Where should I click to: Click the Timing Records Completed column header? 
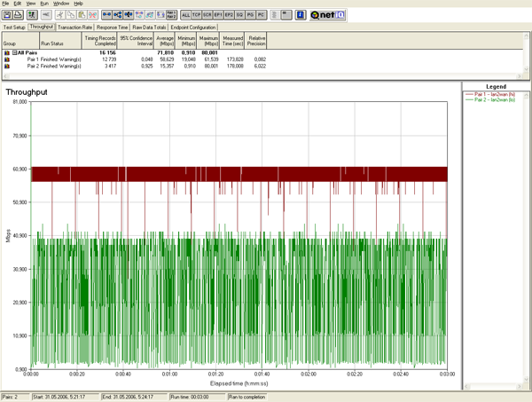(x=99, y=42)
